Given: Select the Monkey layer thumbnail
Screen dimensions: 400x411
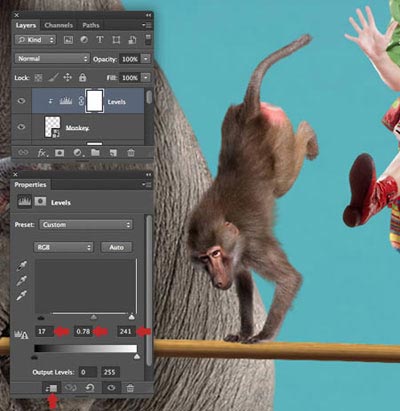Looking at the screenshot, I should [52, 127].
